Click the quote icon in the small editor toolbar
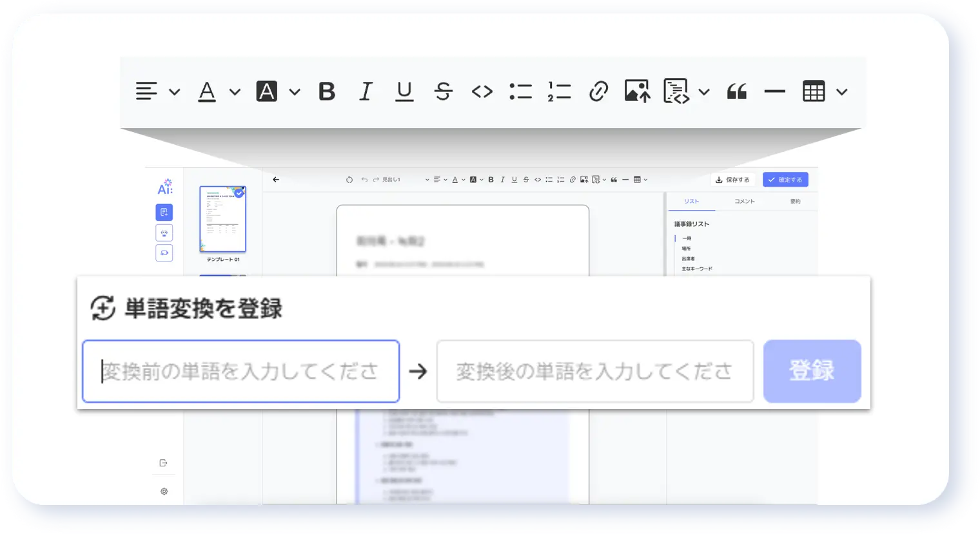 coord(614,180)
